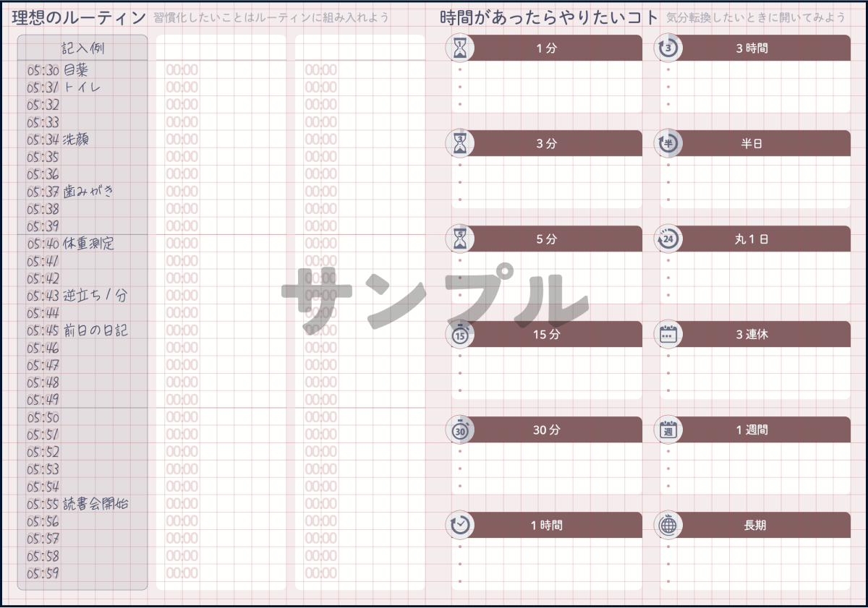868x608 pixels.
Task: Select the hourglass icon next to 3分
Action: (x=459, y=144)
